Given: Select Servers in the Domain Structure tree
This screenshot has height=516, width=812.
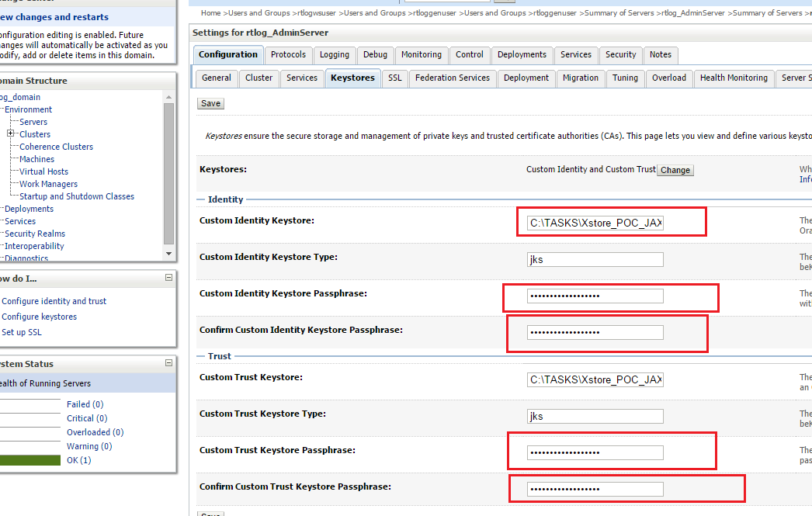Looking at the screenshot, I should pyautogui.click(x=33, y=122).
